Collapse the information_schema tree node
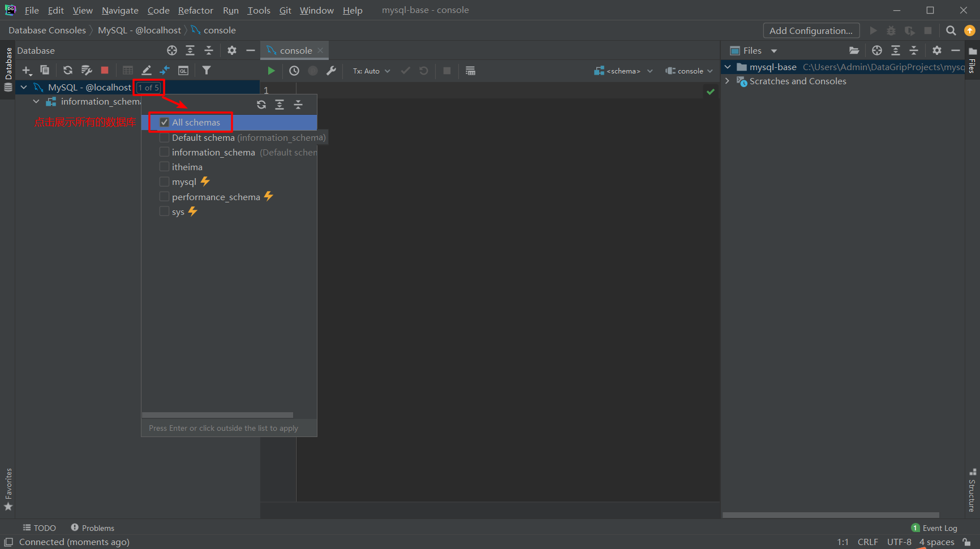The height and width of the screenshot is (549, 980). pos(36,102)
